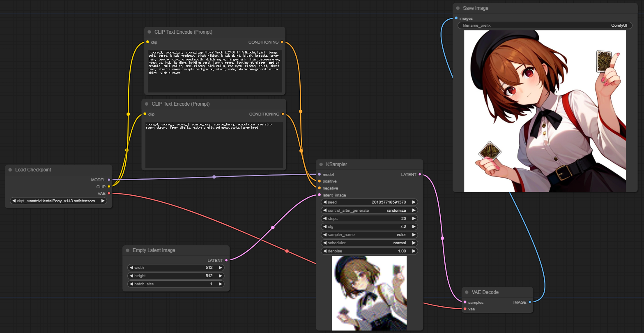Open the sampler_name dropdown showing euler
This screenshot has height=333, width=644.
click(x=369, y=235)
